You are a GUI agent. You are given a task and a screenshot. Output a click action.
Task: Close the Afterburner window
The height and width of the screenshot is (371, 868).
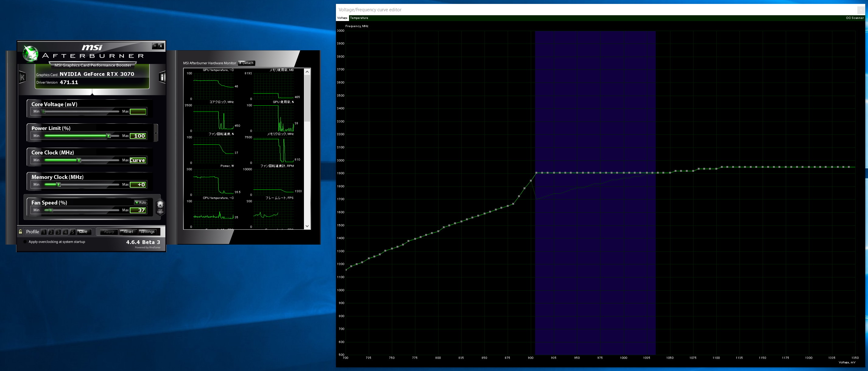161,46
